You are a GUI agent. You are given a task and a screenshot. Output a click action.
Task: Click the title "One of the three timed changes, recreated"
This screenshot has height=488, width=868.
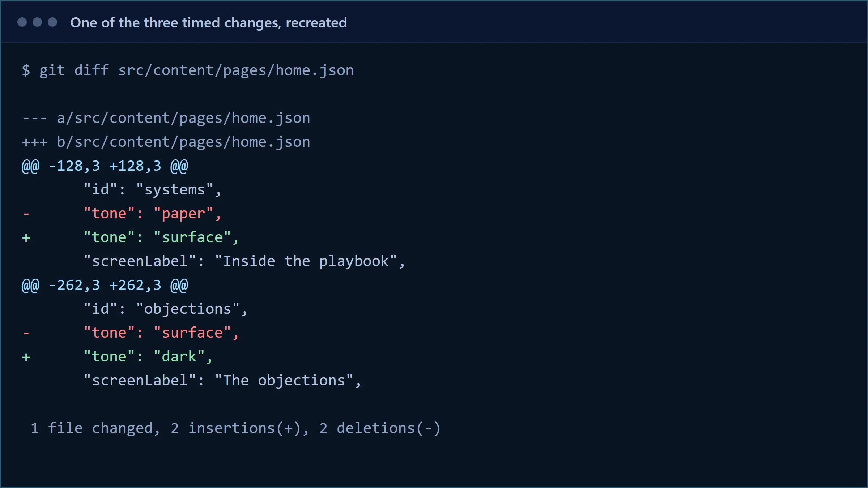coord(208,23)
